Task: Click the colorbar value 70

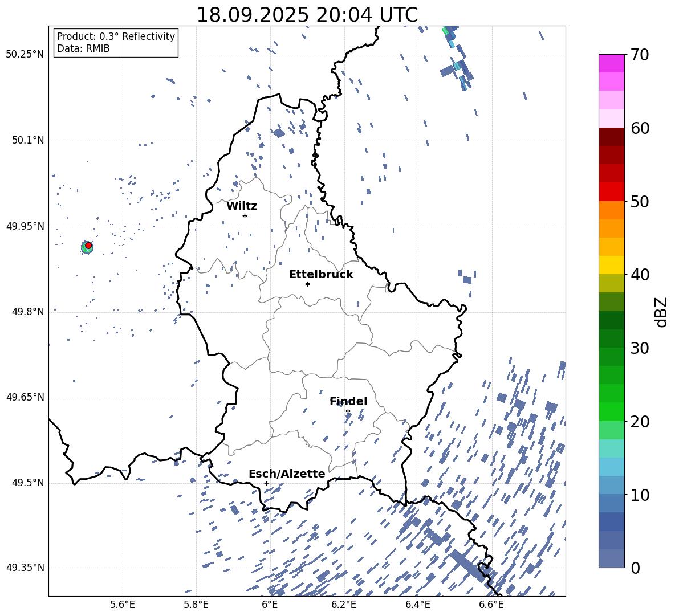Action: point(640,55)
